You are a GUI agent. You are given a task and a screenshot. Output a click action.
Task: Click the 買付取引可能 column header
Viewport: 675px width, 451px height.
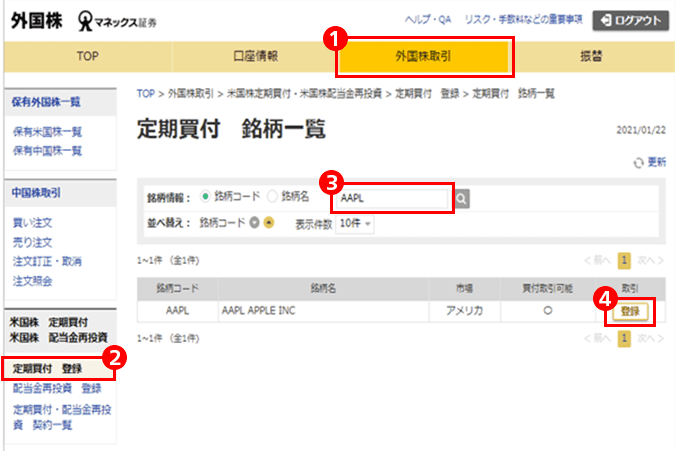click(x=547, y=289)
